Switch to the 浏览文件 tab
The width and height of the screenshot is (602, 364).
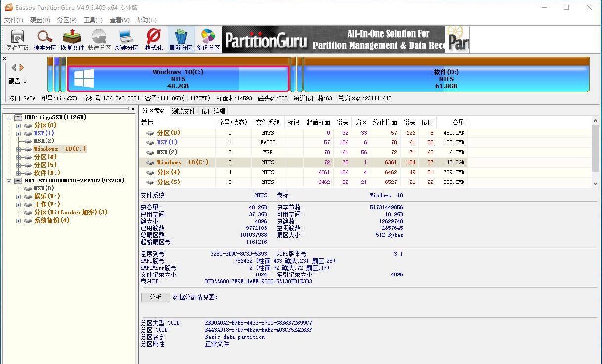click(x=184, y=111)
